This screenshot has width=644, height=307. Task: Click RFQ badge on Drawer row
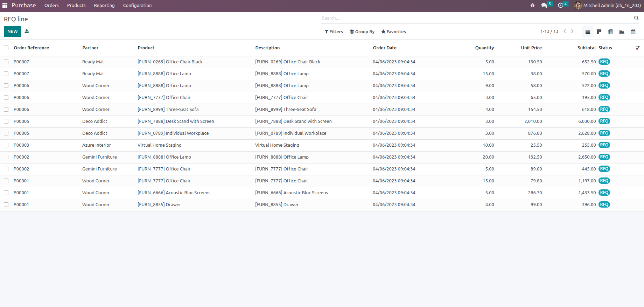[604, 204]
